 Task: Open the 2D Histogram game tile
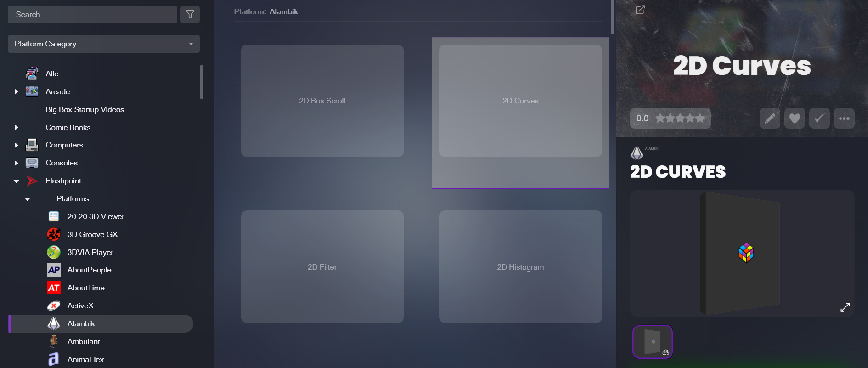click(520, 266)
